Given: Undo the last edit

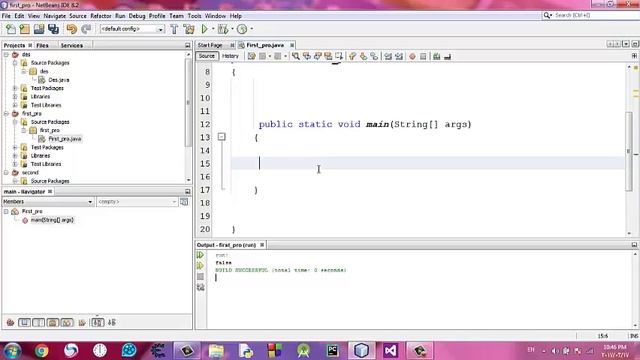Looking at the screenshot, I should click(71, 29).
